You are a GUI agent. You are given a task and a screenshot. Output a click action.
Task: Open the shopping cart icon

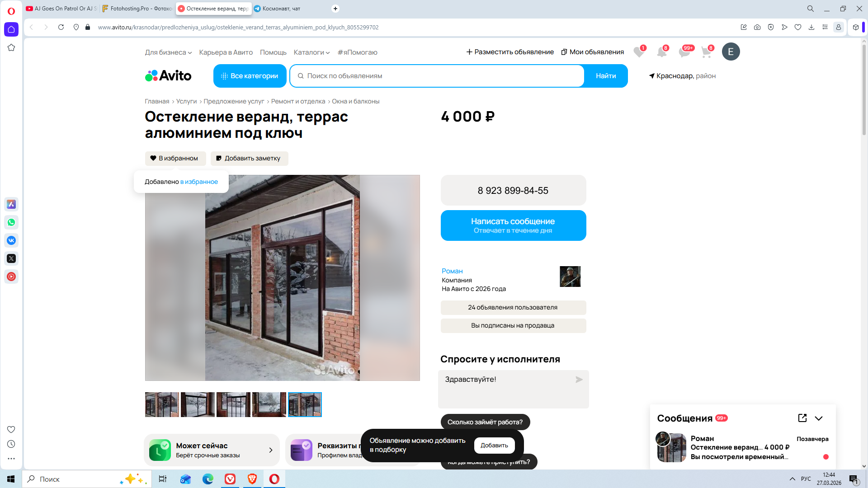[706, 52]
